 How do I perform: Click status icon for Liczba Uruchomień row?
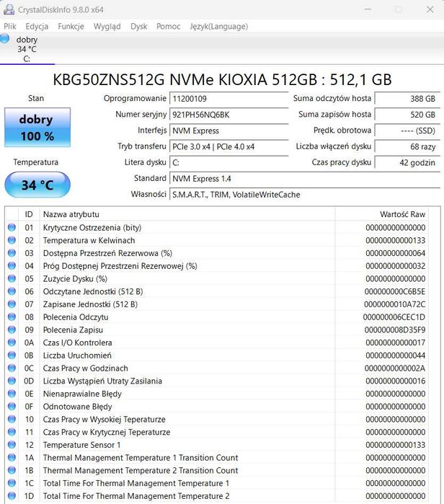(x=12, y=355)
